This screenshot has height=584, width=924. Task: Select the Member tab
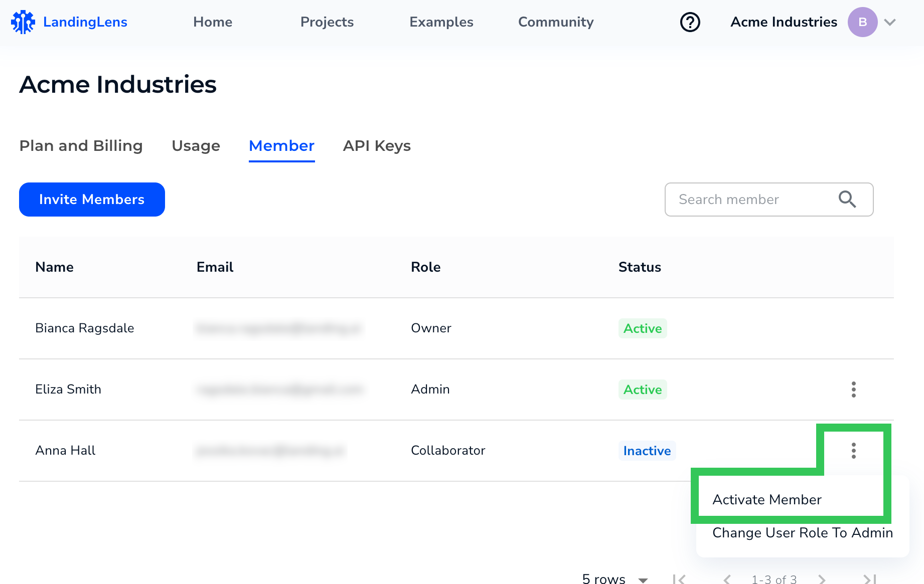(x=282, y=146)
